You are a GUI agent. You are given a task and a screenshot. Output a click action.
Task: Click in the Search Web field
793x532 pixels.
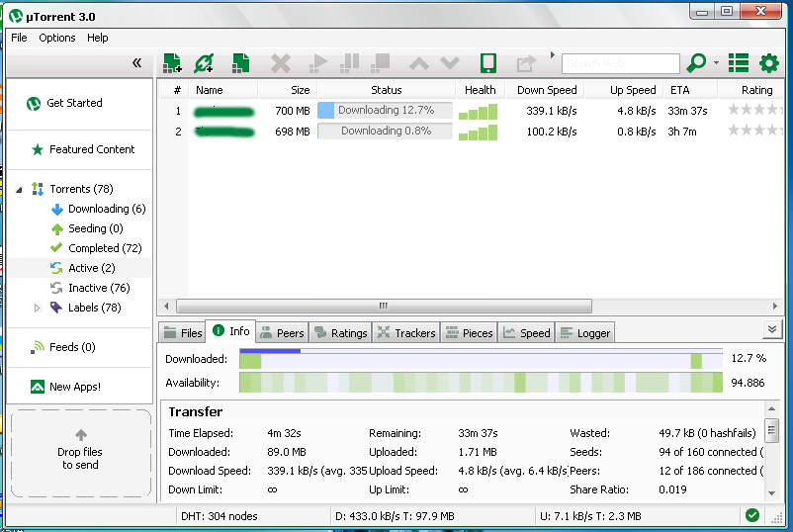(621, 63)
